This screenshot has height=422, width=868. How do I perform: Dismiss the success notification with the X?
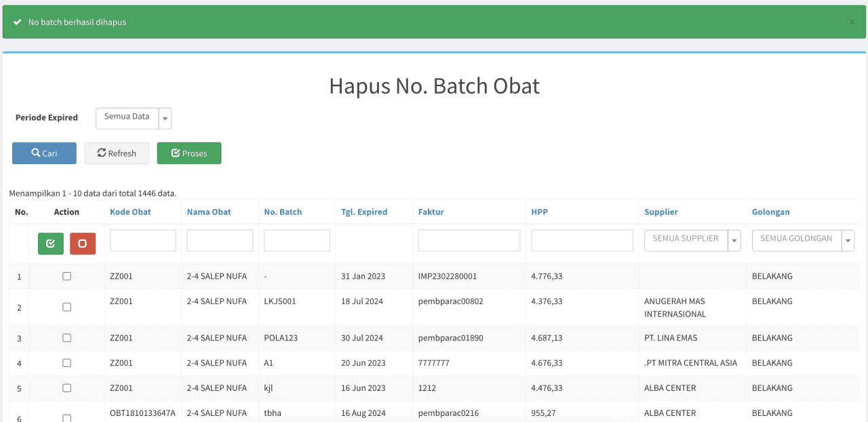click(852, 22)
